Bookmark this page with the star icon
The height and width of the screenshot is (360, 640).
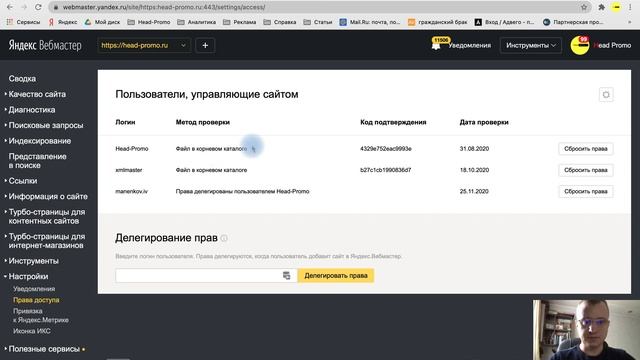[x=584, y=7]
